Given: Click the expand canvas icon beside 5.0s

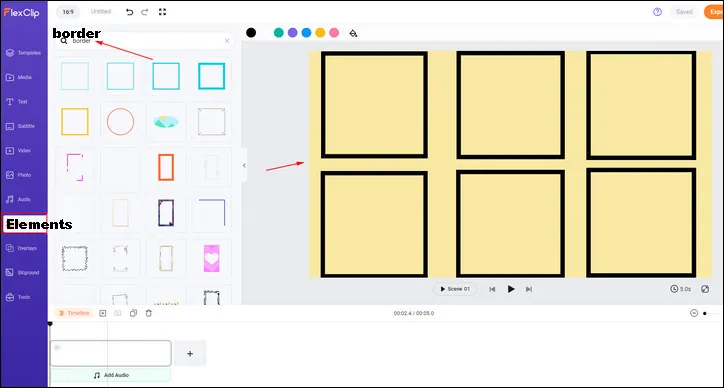Looking at the screenshot, I should coord(705,289).
